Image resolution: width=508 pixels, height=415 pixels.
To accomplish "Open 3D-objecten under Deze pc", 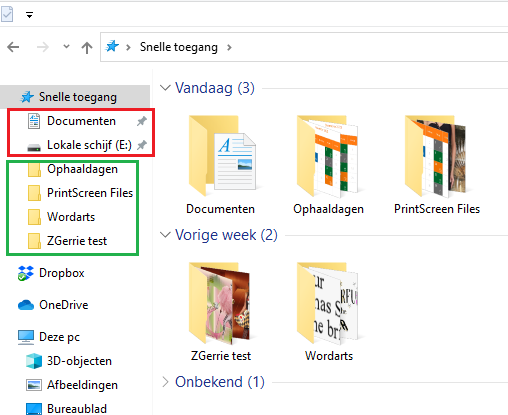I will tap(79, 361).
